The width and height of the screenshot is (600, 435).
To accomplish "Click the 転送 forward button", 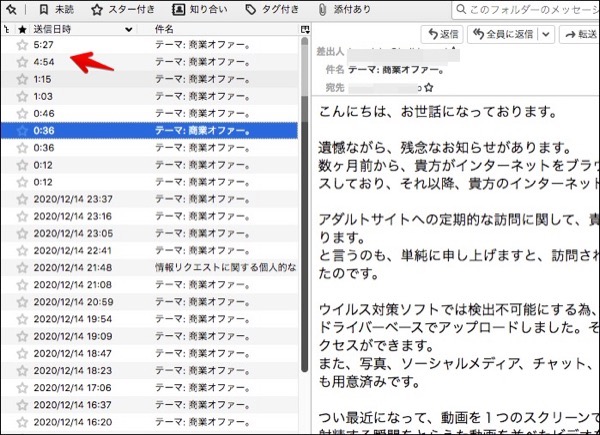I will [580, 34].
